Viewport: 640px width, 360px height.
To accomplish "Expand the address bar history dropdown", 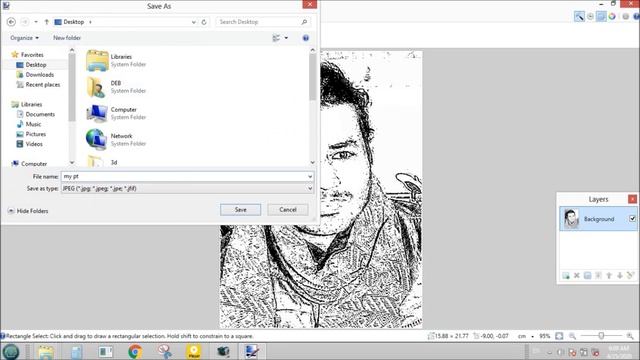I will (193, 22).
